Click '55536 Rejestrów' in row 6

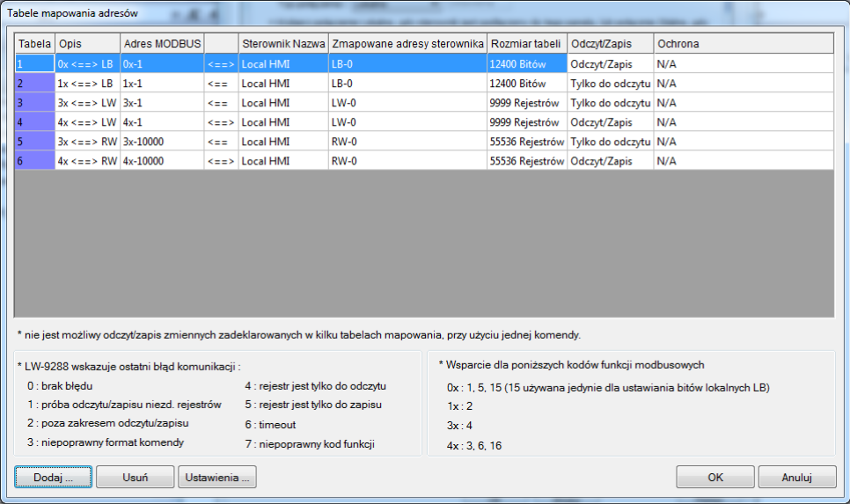(x=527, y=161)
